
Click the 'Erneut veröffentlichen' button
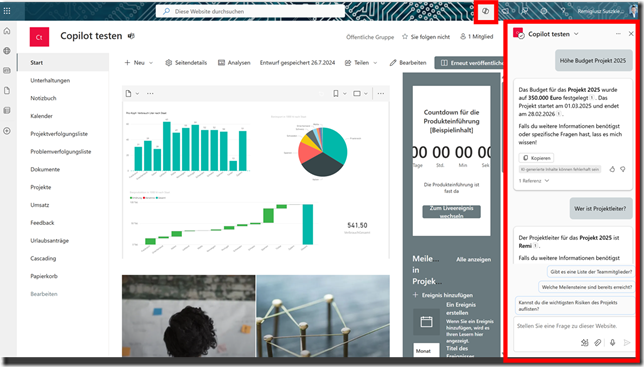(x=469, y=63)
